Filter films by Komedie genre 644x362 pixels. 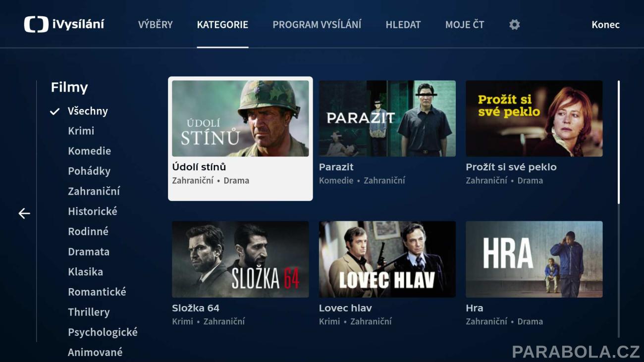(90, 151)
